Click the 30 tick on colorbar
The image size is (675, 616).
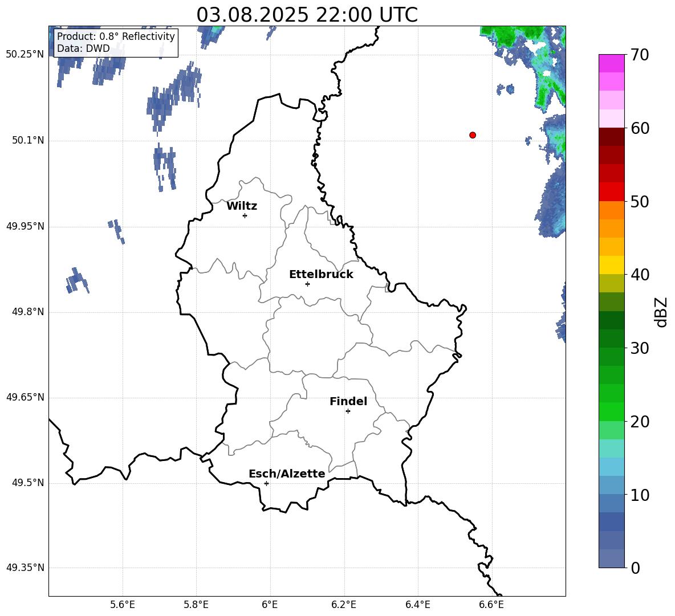[x=640, y=348]
